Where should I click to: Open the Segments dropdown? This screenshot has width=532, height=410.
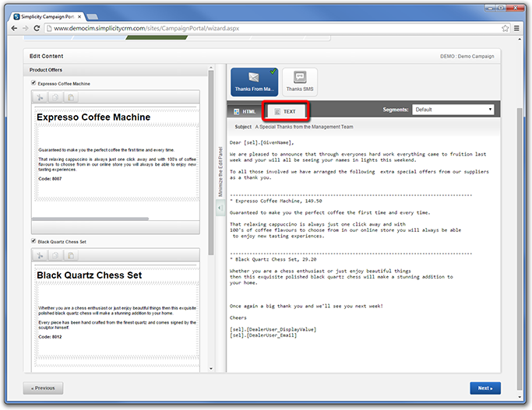pos(453,110)
